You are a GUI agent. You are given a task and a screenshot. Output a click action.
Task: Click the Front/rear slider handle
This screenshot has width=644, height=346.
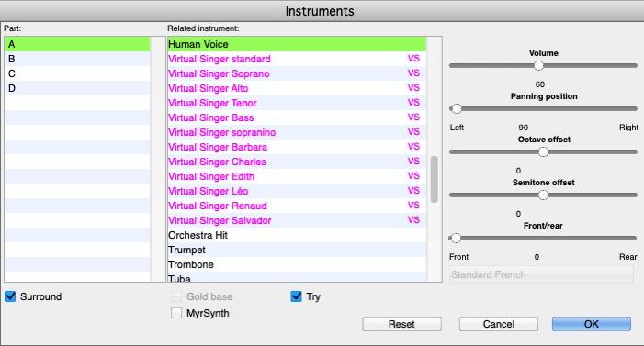[x=456, y=238]
